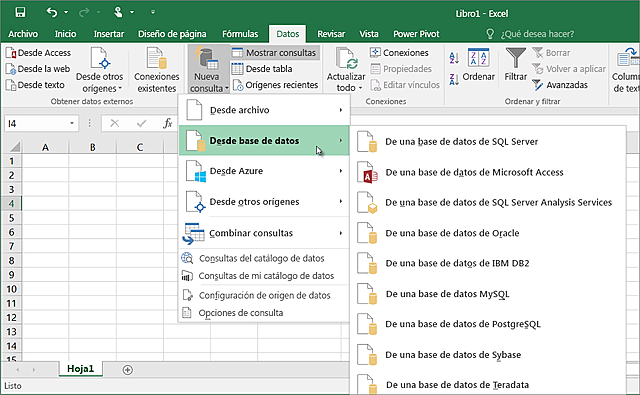Choose De una base de datos MySQL

tap(488, 294)
